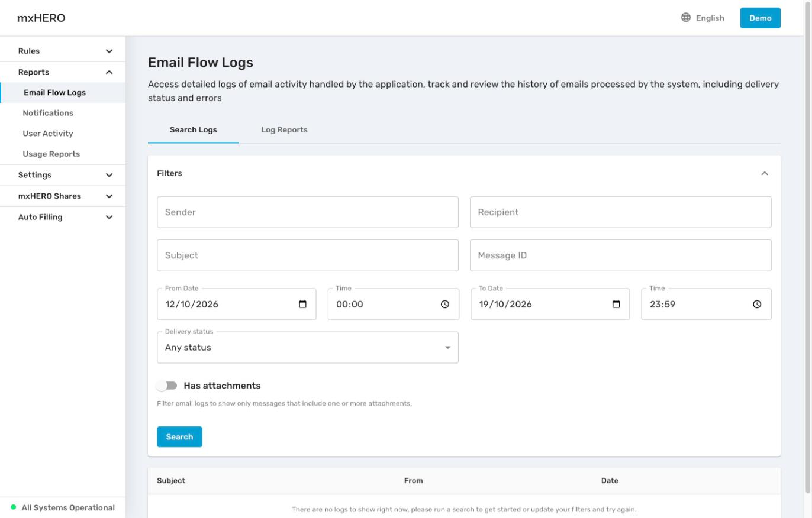Click the clock icon beside 23:59 time
812x518 pixels.
[x=757, y=305]
